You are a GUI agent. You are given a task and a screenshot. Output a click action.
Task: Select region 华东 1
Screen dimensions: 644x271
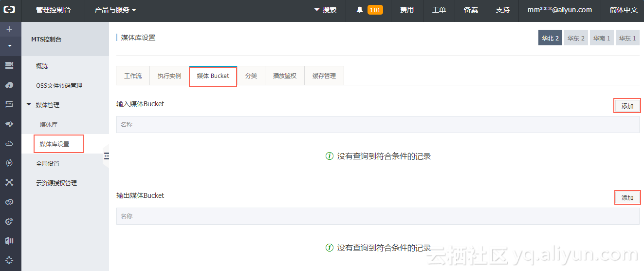[x=627, y=38]
